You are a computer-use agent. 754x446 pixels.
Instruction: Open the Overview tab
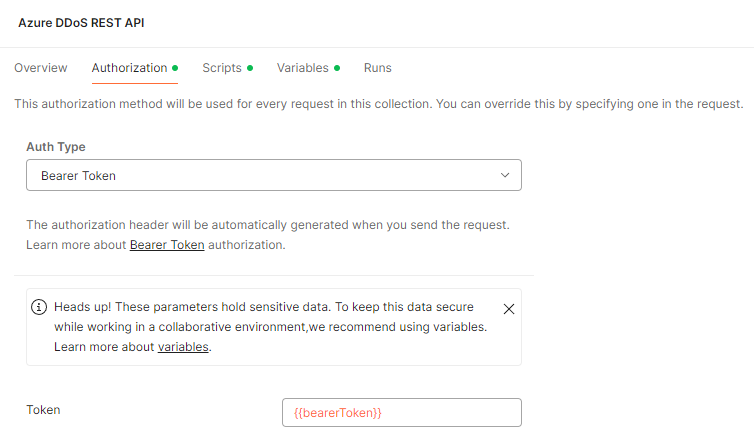(41, 68)
